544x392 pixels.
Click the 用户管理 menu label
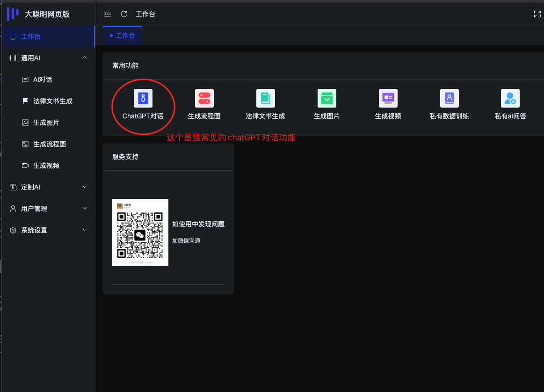[x=34, y=209]
